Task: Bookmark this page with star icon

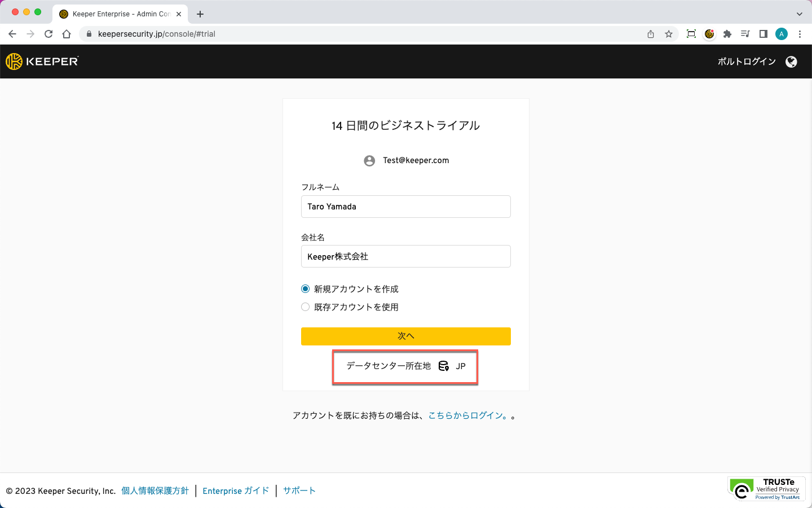Action: coord(669,34)
